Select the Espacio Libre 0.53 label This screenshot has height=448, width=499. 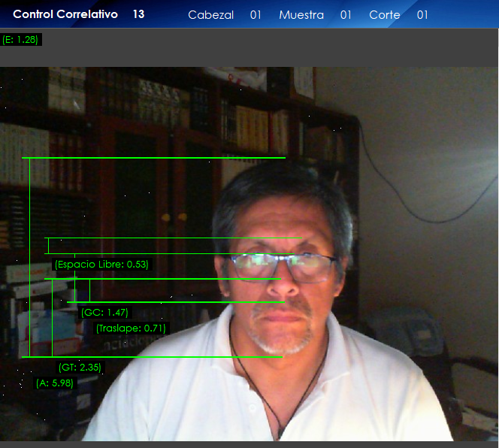pos(101,265)
